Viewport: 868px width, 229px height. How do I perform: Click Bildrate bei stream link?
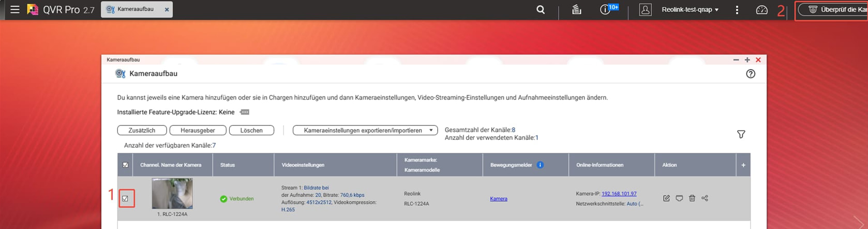pos(316,188)
